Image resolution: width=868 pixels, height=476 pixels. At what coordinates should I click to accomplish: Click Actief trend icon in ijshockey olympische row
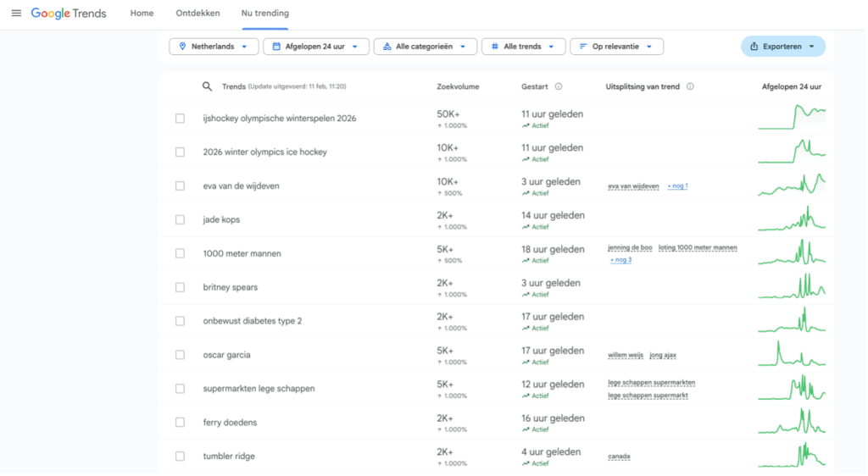(x=526, y=125)
